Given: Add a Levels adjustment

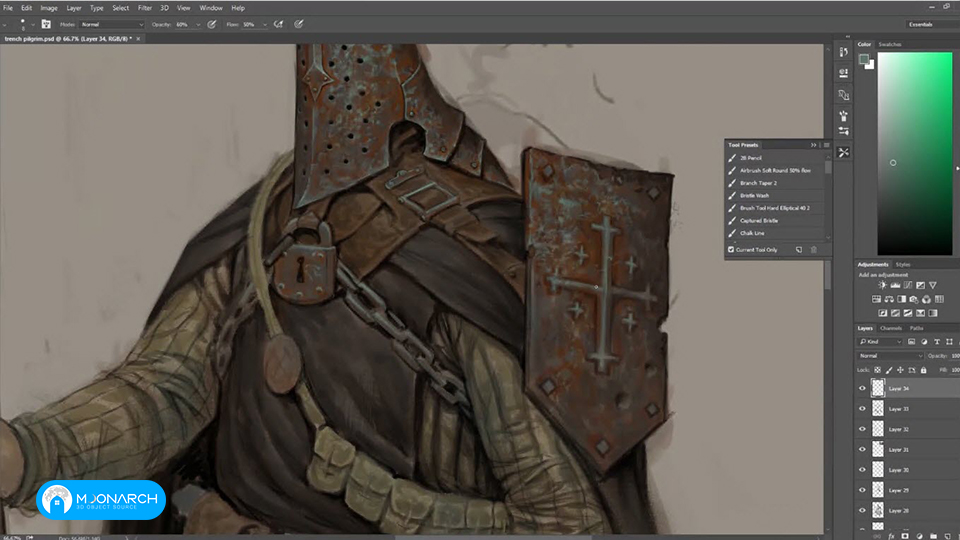Looking at the screenshot, I should 895,285.
